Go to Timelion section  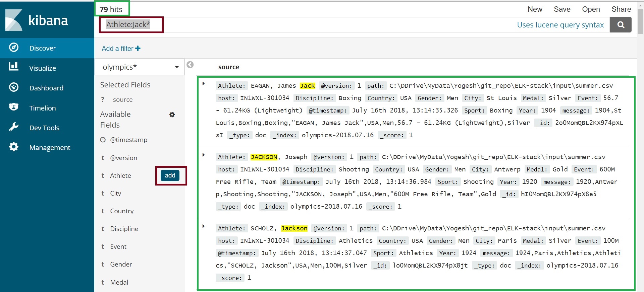43,108
